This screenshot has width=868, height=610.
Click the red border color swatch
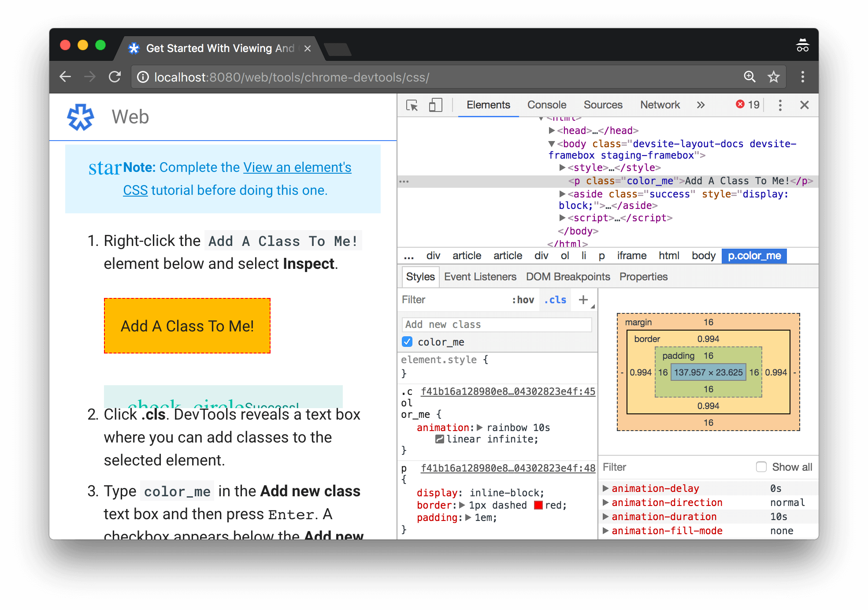coord(538,505)
